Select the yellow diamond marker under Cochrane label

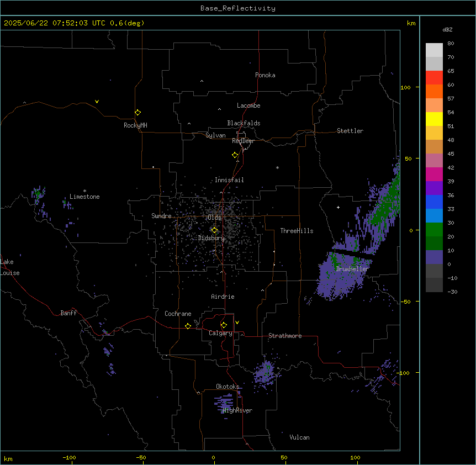188,326
